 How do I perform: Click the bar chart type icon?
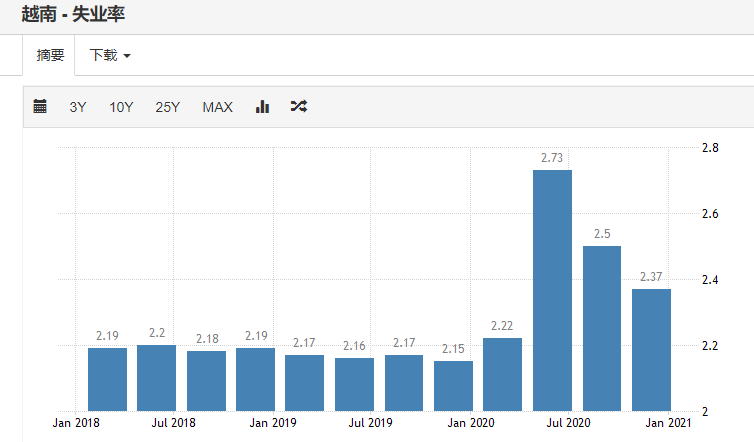(263, 107)
